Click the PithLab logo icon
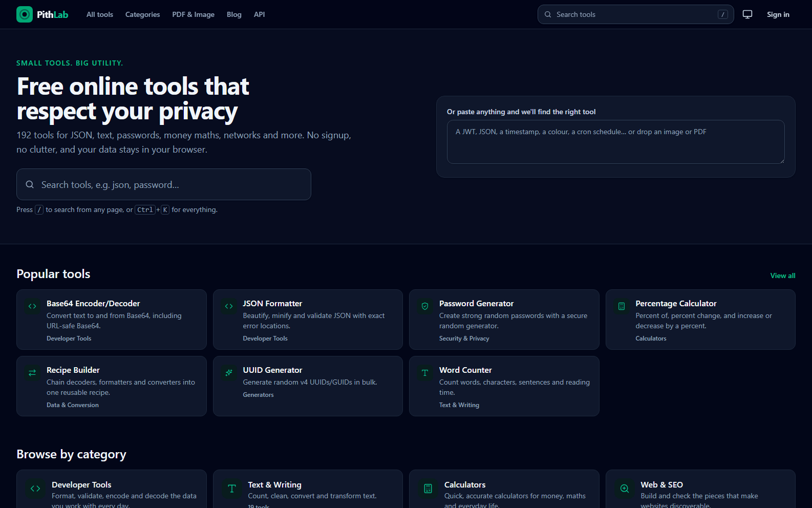Image resolution: width=812 pixels, height=508 pixels. coord(25,14)
